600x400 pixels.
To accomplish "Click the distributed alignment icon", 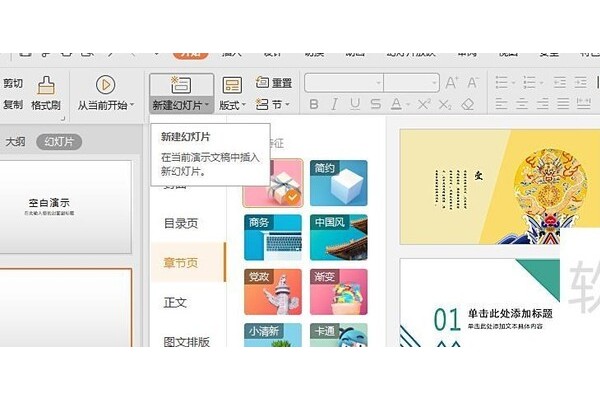I will coord(584,103).
